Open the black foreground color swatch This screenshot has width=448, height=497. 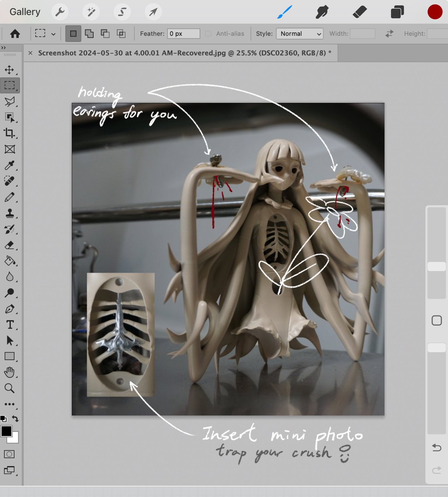[x=6, y=431]
